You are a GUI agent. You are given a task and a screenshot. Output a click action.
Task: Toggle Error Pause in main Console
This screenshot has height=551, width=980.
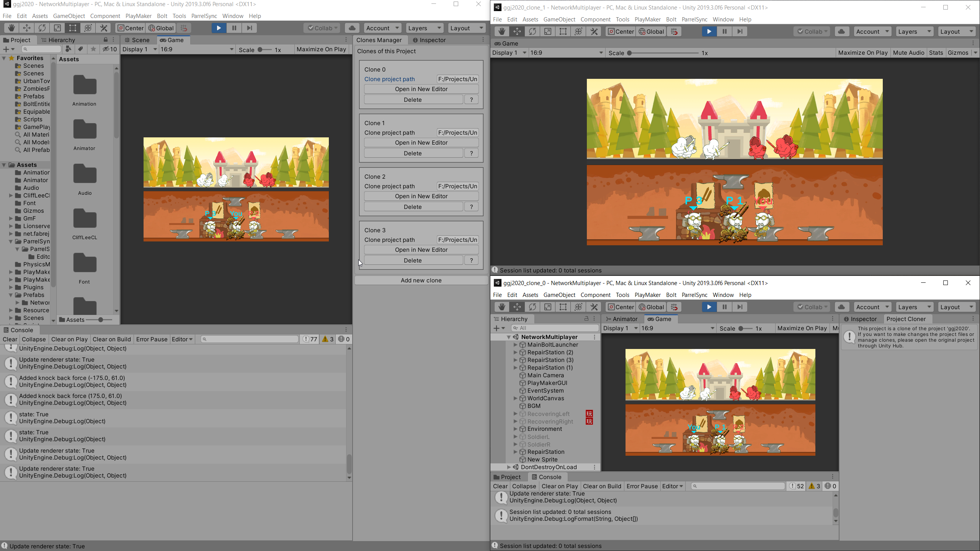152,339
